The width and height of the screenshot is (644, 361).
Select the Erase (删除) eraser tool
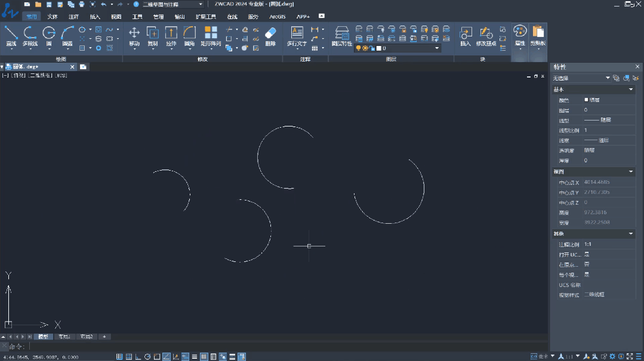tap(270, 35)
